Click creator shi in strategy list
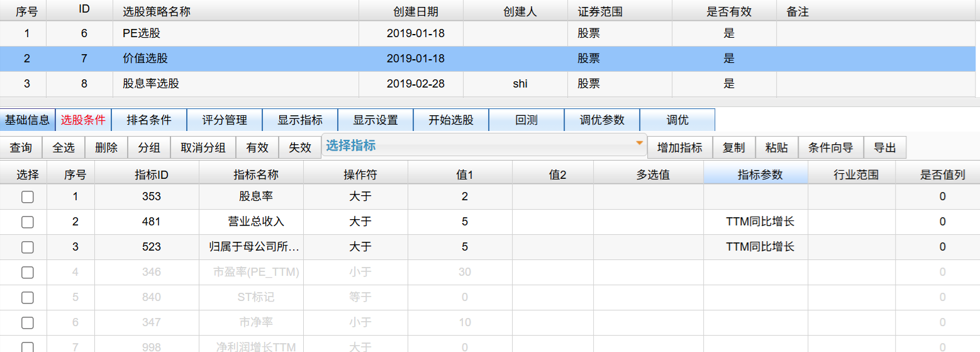This screenshot has height=352, width=980. coord(516,84)
